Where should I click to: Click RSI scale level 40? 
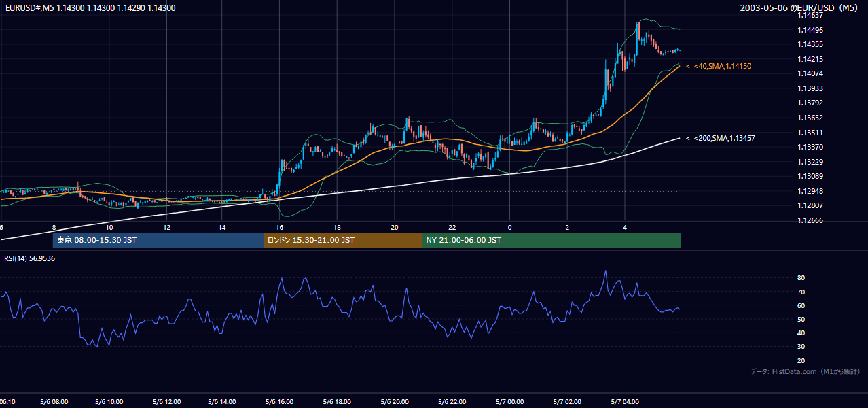tap(801, 333)
